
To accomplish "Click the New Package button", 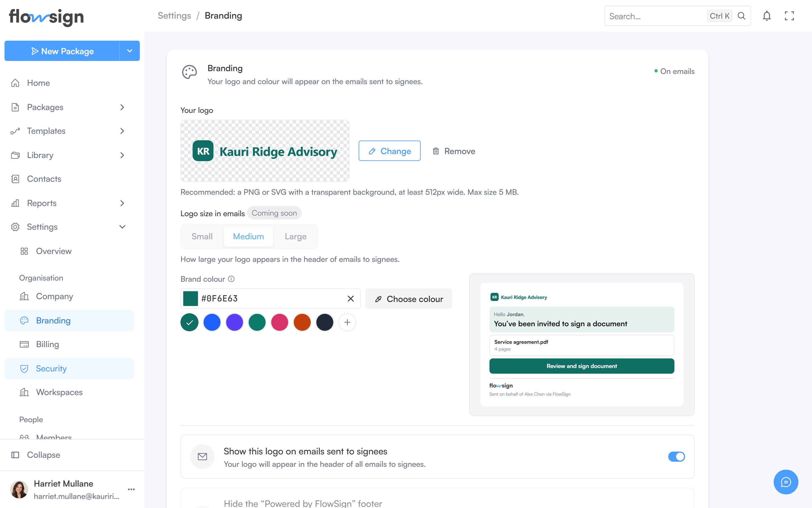I will (x=62, y=51).
